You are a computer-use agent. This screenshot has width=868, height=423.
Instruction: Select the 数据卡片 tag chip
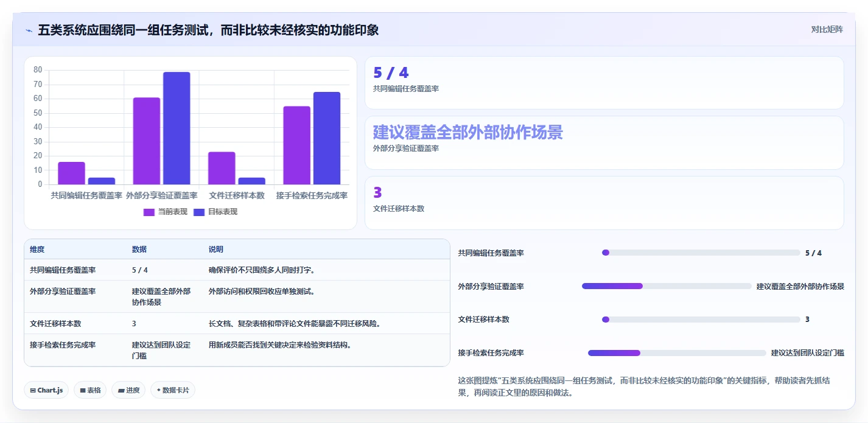pos(173,390)
